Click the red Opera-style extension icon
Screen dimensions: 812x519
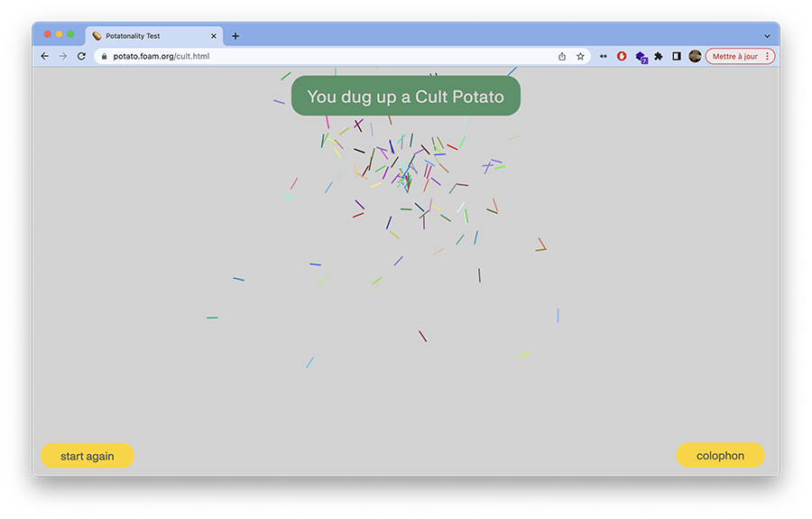pyautogui.click(x=622, y=56)
